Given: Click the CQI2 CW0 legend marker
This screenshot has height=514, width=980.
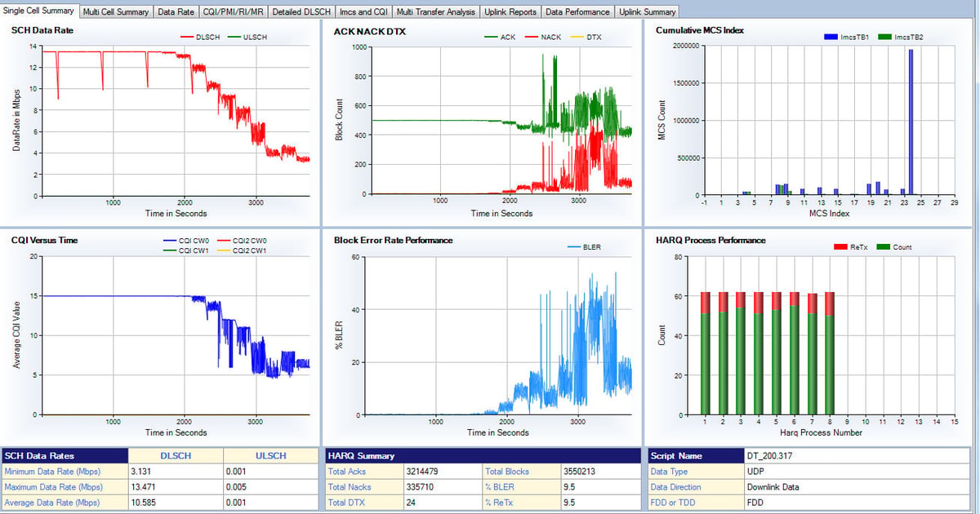Looking at the screenshot, I should (223, 241).
